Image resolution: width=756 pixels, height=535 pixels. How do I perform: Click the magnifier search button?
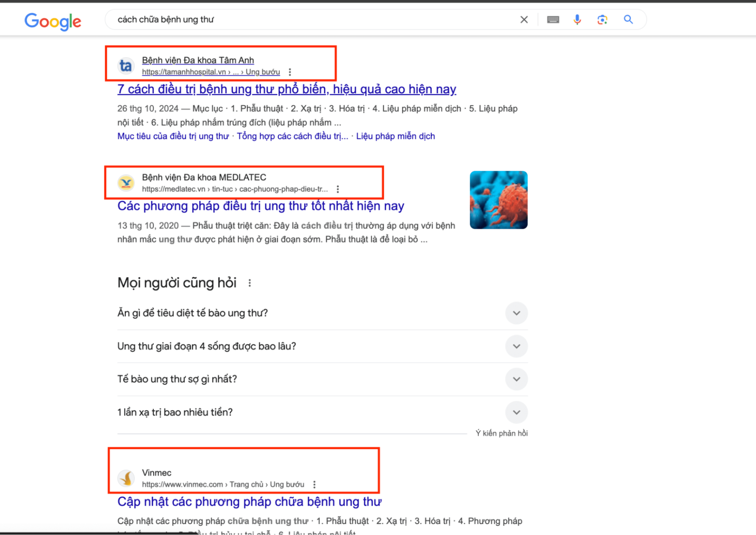click(x=628, y=19)
